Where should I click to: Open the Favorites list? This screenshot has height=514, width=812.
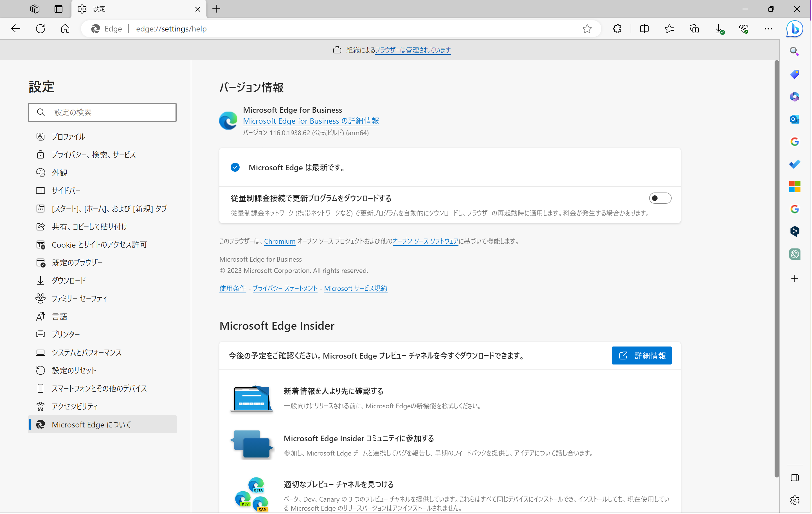669,29
